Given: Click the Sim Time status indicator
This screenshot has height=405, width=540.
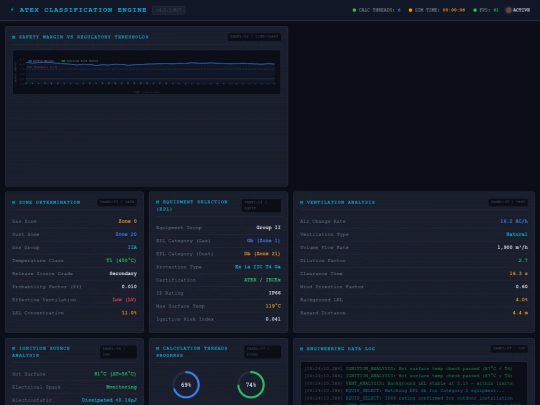Looking at the screenshot, I should pos(437,10).
